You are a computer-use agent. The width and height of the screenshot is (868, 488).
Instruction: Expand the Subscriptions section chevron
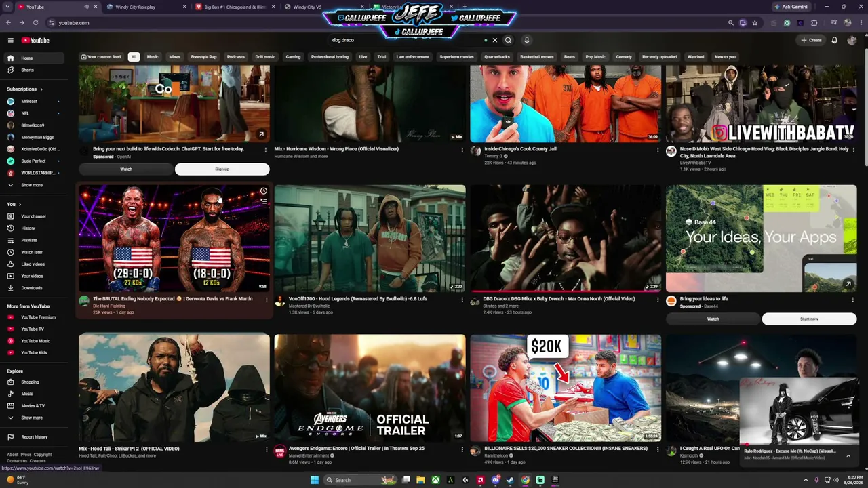[41, 89]
